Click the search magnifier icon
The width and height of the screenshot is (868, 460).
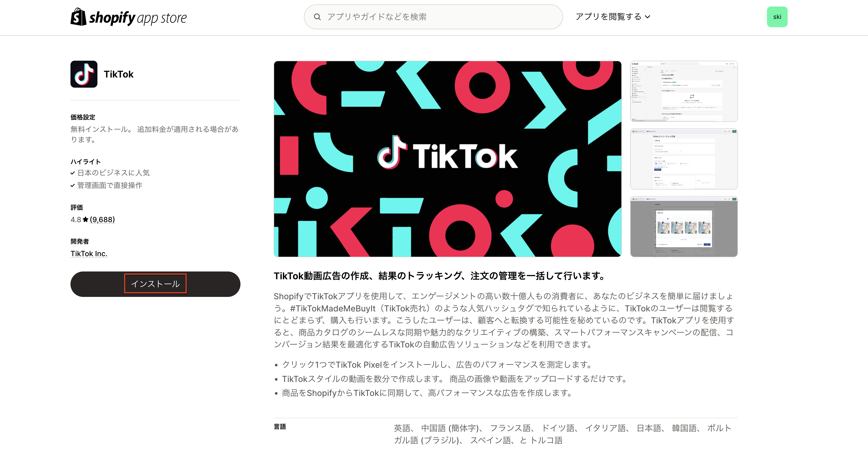click(x=317, y=17)
